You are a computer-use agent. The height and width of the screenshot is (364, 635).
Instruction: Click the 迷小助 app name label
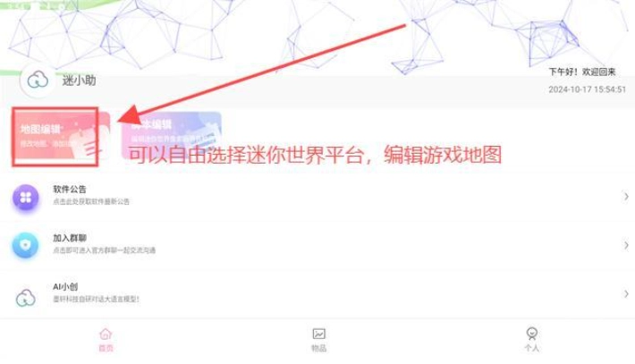tap(79, 80)
